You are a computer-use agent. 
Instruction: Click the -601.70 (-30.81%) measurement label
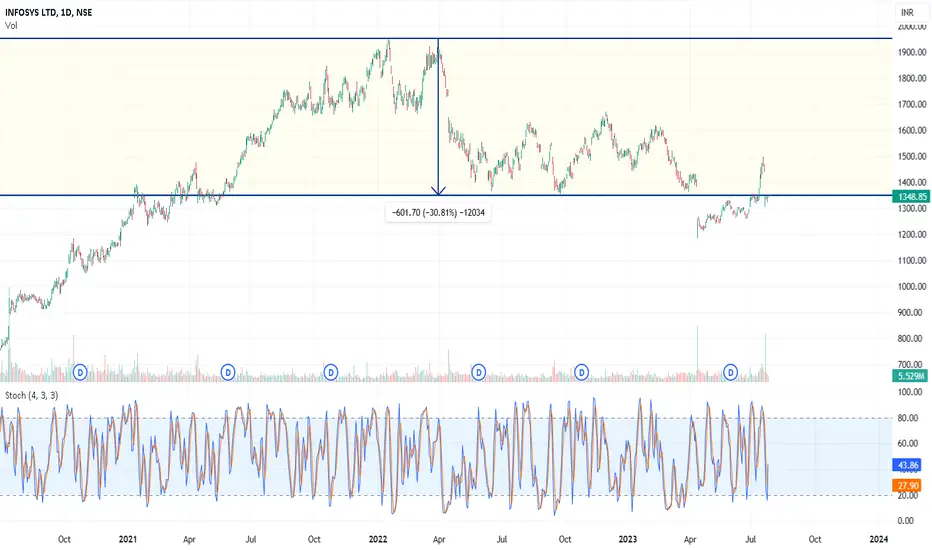pos(438,212)
